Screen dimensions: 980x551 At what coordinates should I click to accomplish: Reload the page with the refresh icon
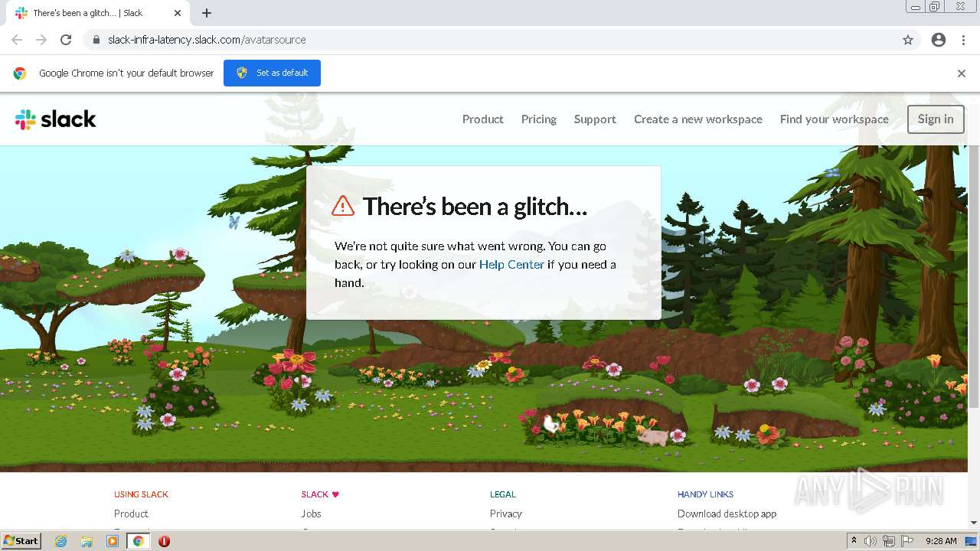pyautogui.click(x=66, y=40)
